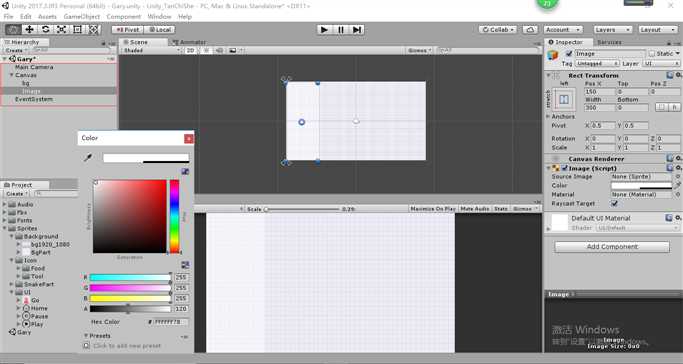Open the Anchor Presets stretch box
Viewport: 683px width, 364px height.
pos(564,99)
